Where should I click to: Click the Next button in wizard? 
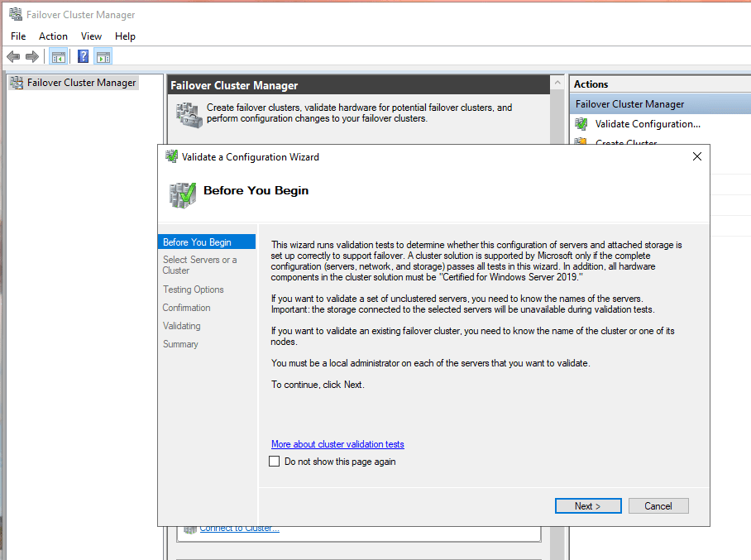tap(588, 506)
